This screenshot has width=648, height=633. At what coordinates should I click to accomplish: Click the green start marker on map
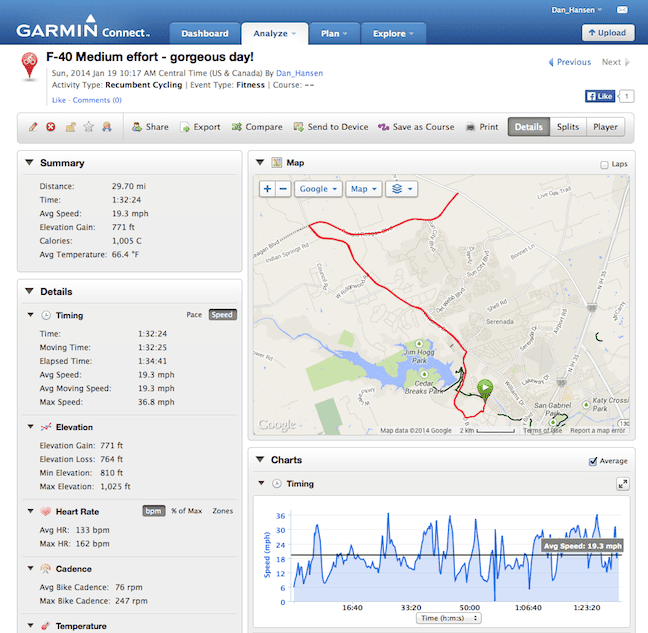coord(485,388)
